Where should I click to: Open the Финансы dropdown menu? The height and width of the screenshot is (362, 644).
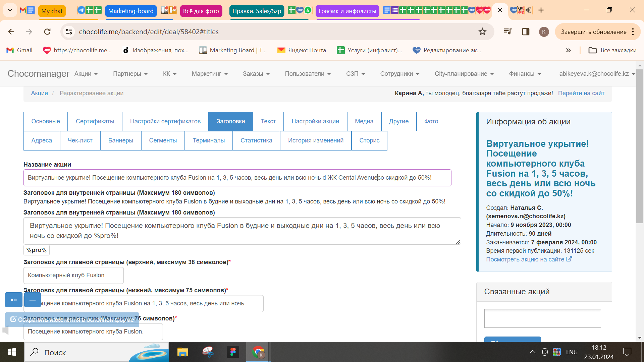pyautogui.click(x=525, y=74)
